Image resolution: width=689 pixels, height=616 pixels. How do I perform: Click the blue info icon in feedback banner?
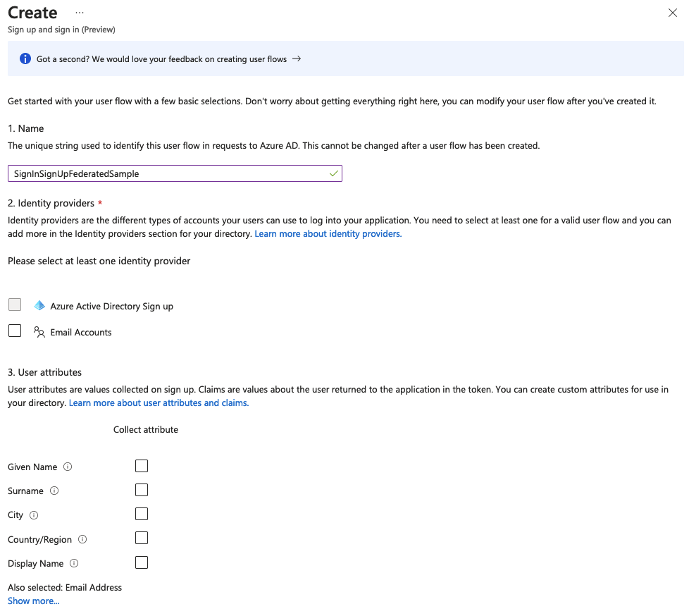(25, 58)
